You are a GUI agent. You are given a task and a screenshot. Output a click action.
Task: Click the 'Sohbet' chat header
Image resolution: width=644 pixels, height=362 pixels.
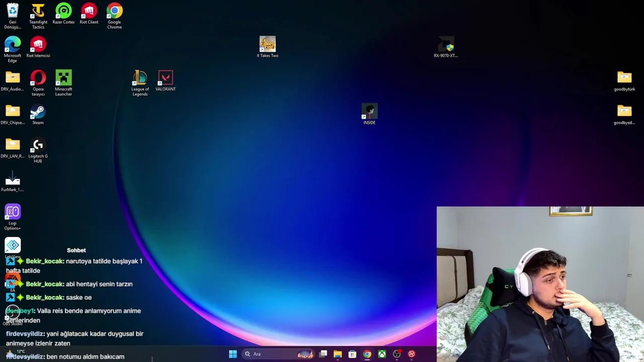pyautogui.click(x=76, y=250)
